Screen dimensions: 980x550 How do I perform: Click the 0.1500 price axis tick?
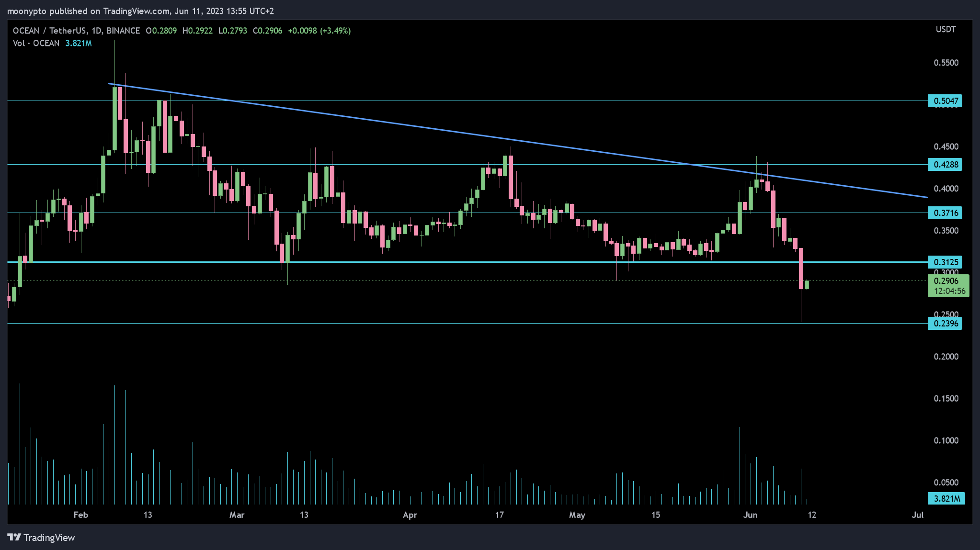pos(946,399)
